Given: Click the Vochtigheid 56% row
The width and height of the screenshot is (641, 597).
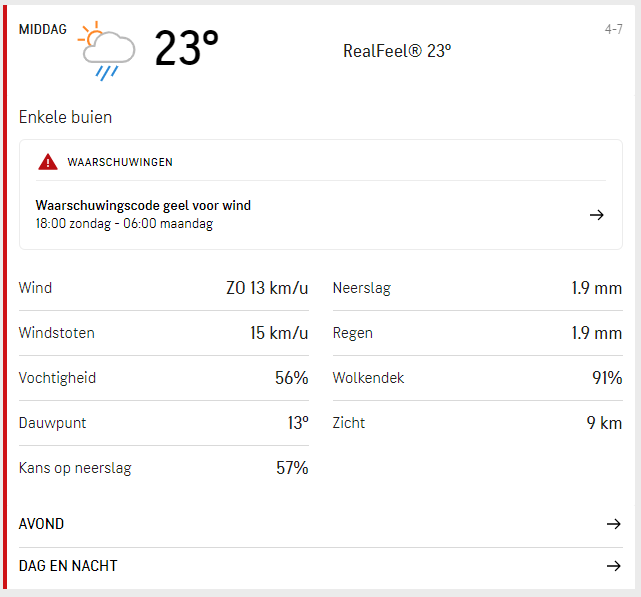Looking at the screenshot, I should point(163,378).
